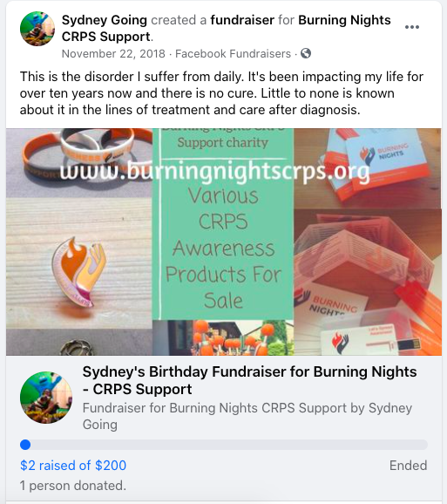The width and height of the screenshot is (447, 504).
Task: Open the green CRPS Awareness Products panel
Action: pyautogui.click(x=223, y=224)
